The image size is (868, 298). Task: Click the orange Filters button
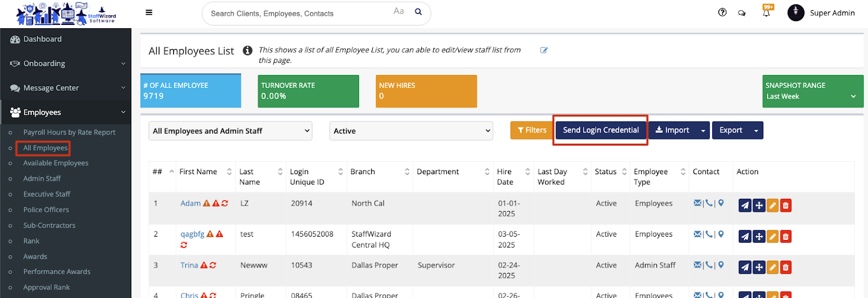click(x=531, y=130)
